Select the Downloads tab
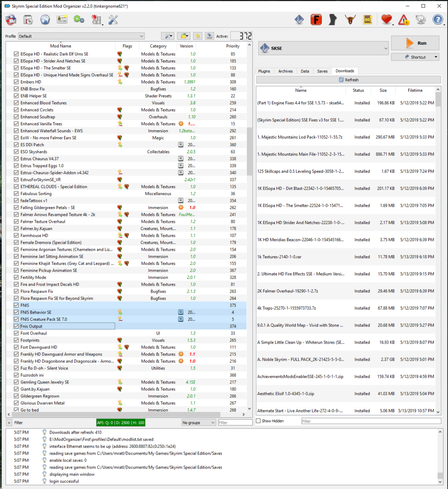 click(344, 71)
